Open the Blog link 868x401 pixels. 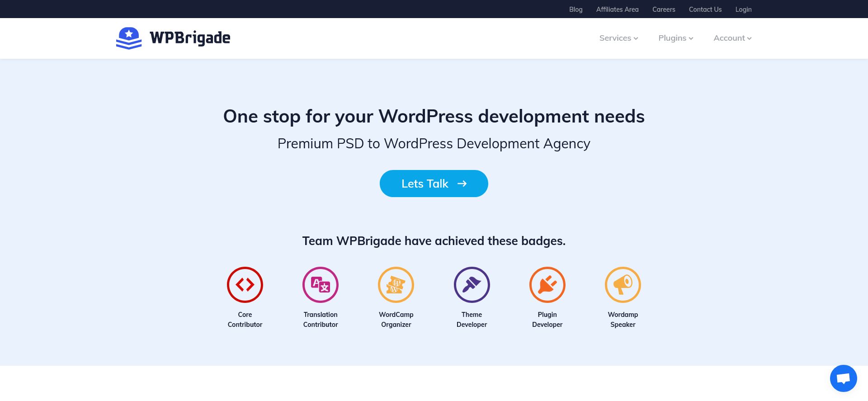coord(576,9)
